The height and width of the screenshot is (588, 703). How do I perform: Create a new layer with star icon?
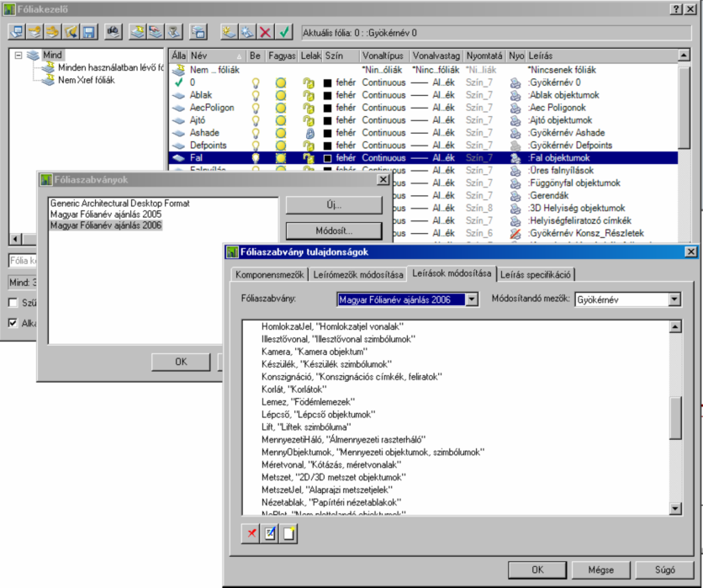click(x=229, y=32)
